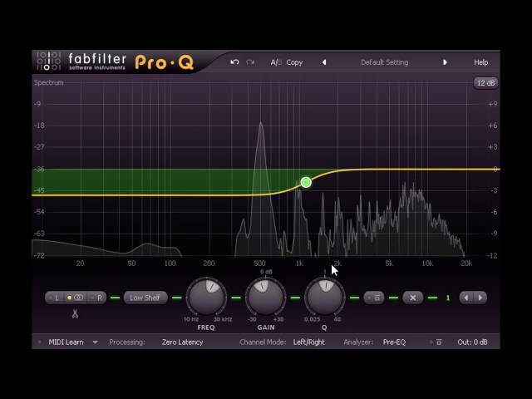
Task: Click the FabFilter Pro-Q logo
Action: point(116,62)
